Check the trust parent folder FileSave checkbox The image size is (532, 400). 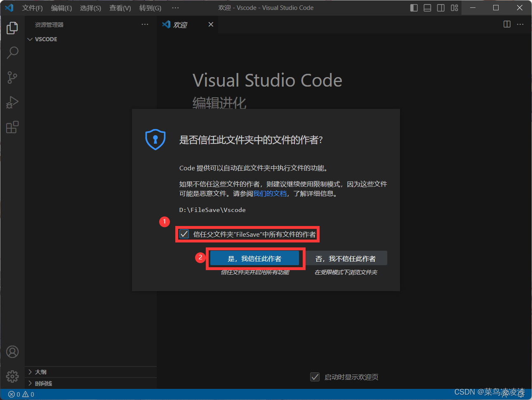point(184,234)
